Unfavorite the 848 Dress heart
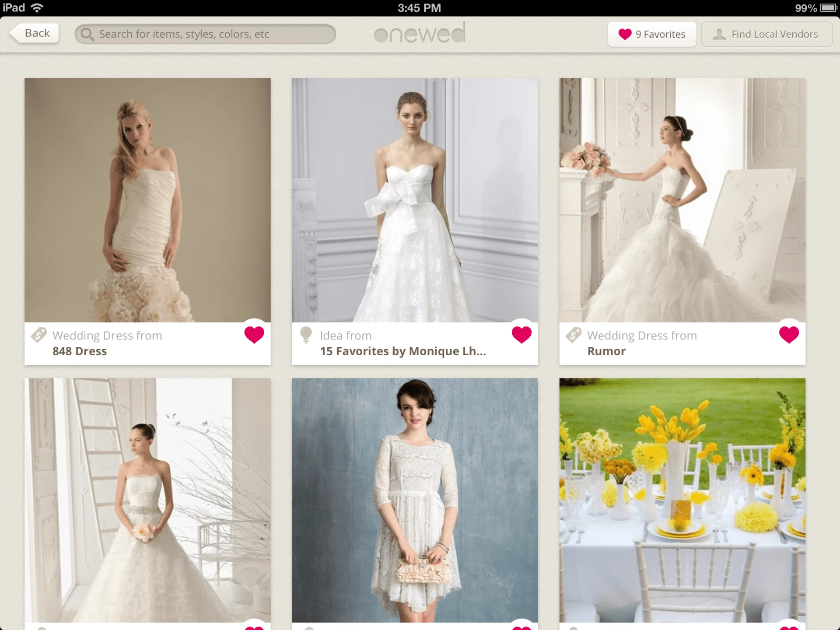 (x=254, y=335)
